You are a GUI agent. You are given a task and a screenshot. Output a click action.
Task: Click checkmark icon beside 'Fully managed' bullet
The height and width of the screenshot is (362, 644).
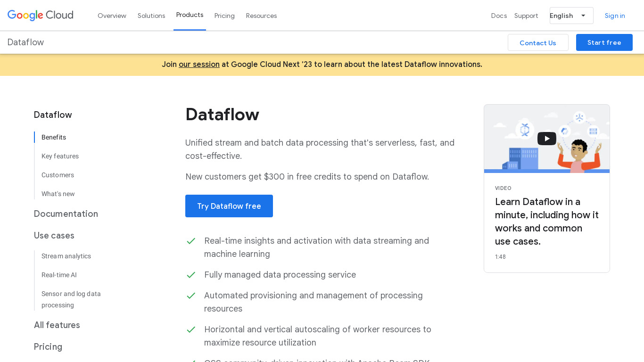point(191,275)
